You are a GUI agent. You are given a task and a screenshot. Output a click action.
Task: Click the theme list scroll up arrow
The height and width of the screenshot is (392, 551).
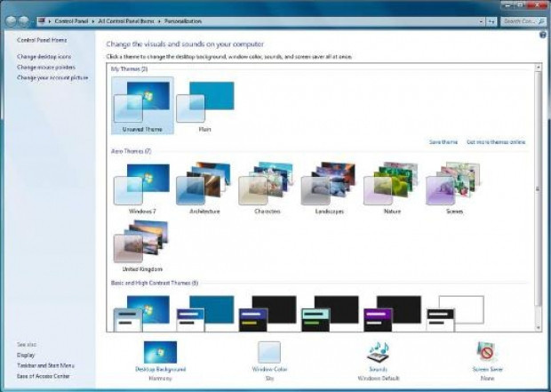point(538,67)
